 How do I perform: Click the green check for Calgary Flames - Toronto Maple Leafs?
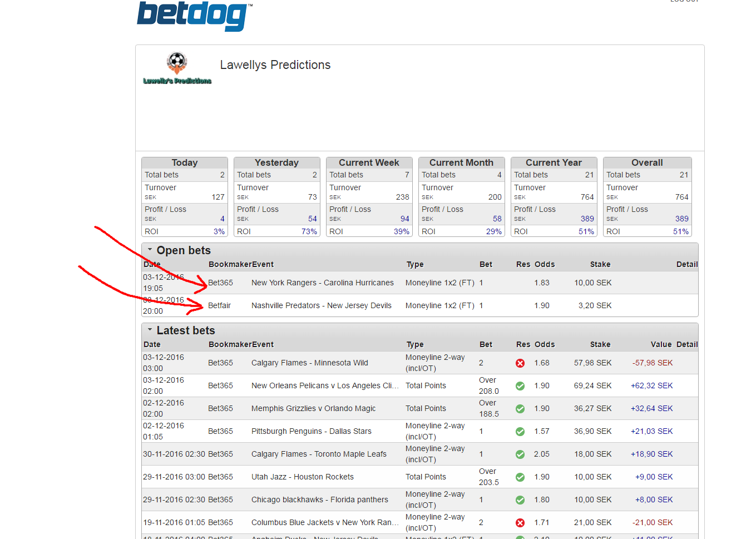coord(520,454)
